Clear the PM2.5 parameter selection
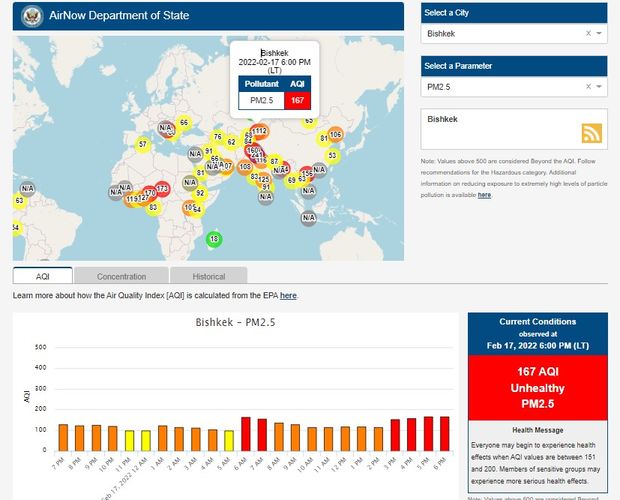 588,88
